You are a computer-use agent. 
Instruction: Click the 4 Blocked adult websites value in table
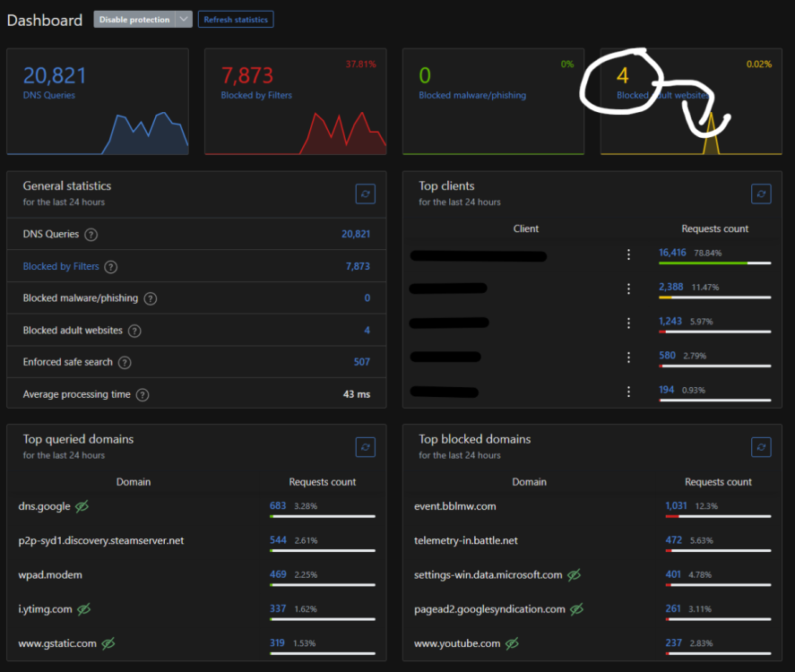[x=367, y=330]
